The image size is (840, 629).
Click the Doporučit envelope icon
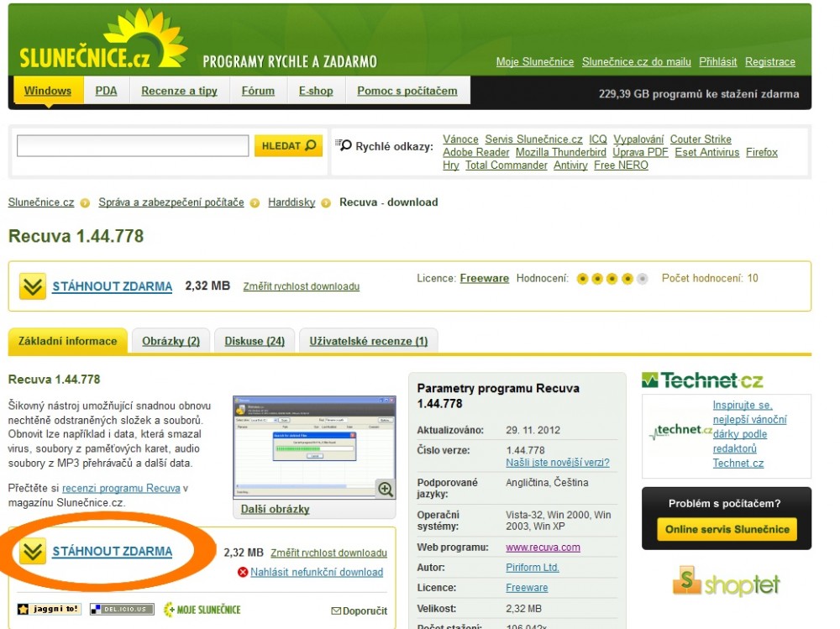pos(336,611)
